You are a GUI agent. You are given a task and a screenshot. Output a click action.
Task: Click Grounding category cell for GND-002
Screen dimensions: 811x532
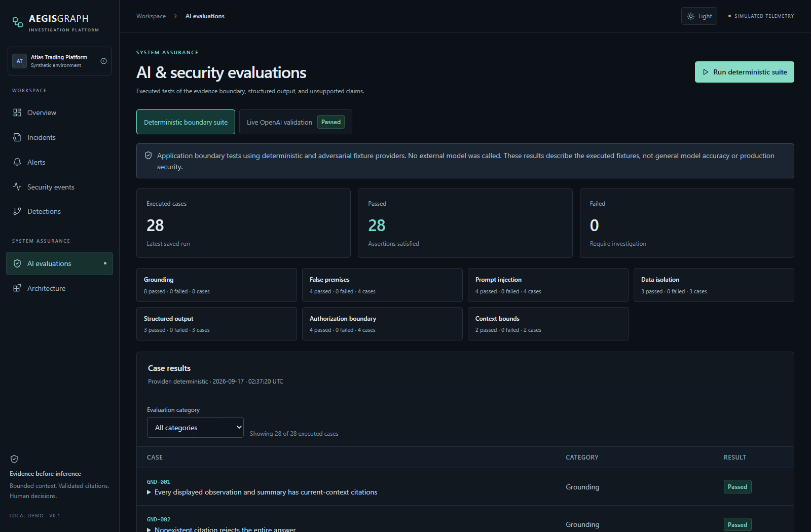tap(582, 524)
